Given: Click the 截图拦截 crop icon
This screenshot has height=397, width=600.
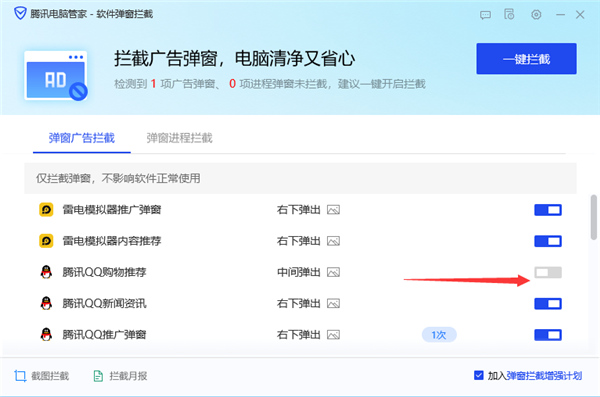Looking at the screenshot, I should coord(20,376).
